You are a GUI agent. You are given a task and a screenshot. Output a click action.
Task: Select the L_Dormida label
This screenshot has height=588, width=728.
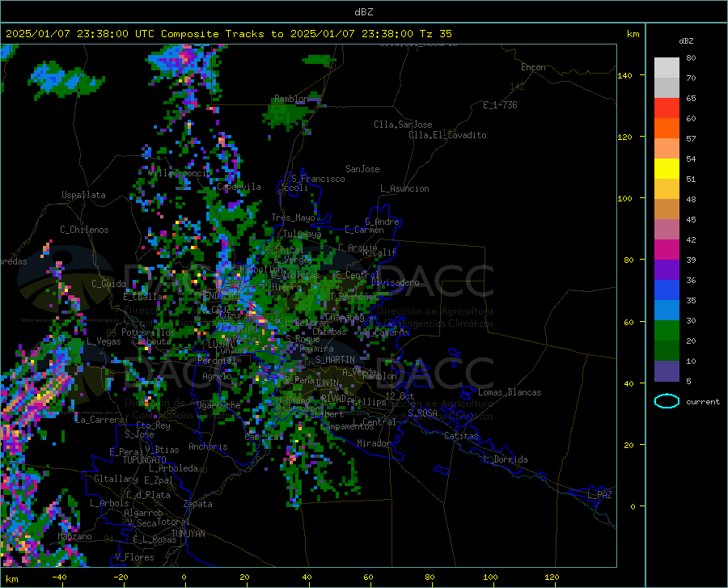506,459
